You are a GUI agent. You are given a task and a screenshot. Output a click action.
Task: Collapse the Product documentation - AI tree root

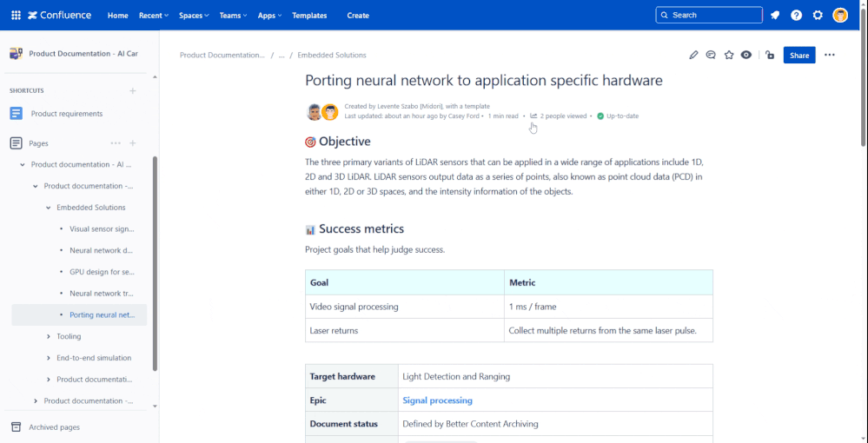pos(23,164)
